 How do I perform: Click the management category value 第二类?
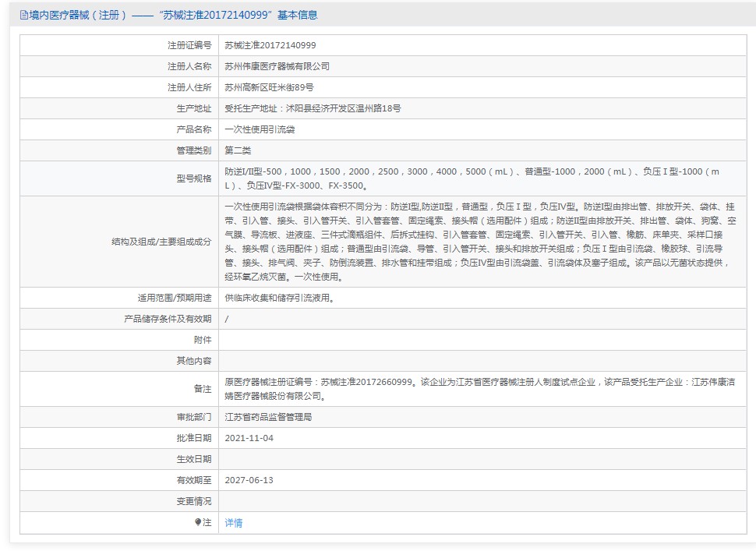pos(238,150)
